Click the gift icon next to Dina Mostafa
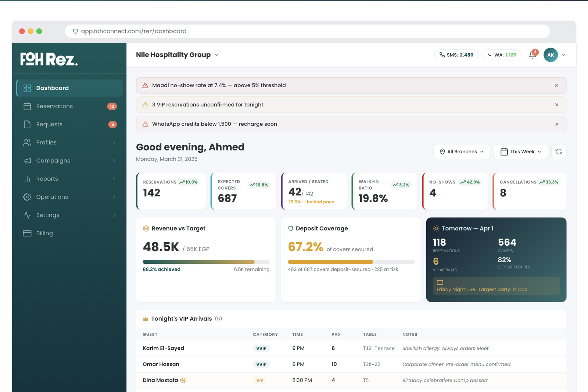Image resolution: width=588 pixels, height=392 pixels. 183,380
